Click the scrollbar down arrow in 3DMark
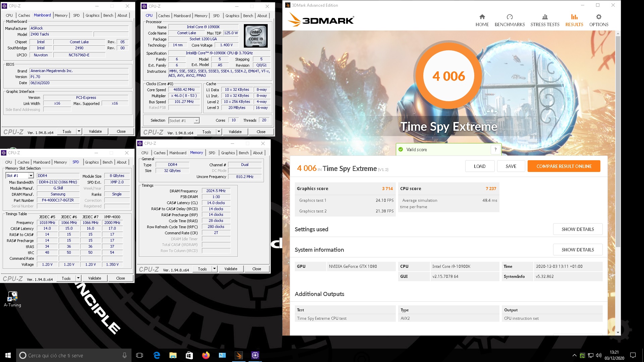 618,333
